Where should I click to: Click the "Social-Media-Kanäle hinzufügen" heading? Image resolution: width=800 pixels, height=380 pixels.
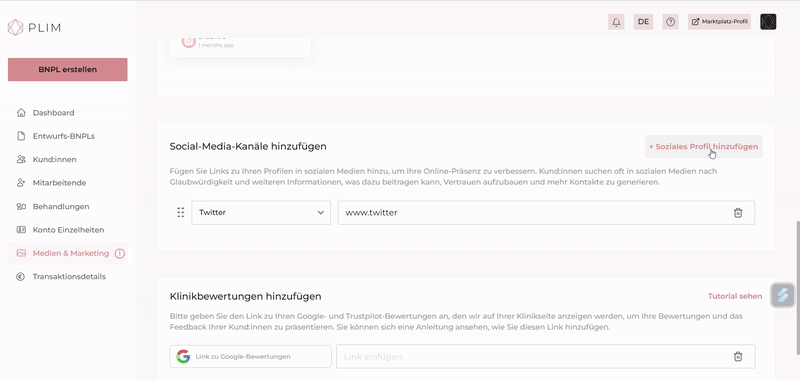click(x=248, y=146)
